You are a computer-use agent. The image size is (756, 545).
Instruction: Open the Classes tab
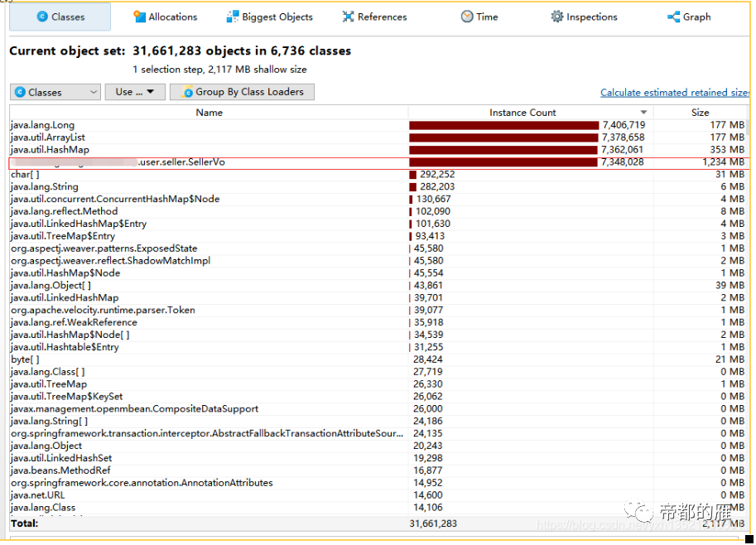pos(60,17)
